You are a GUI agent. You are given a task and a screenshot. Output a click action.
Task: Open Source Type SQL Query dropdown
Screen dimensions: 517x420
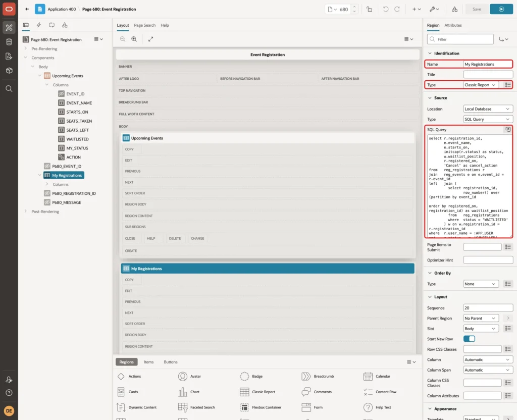(x=488, y=119)
